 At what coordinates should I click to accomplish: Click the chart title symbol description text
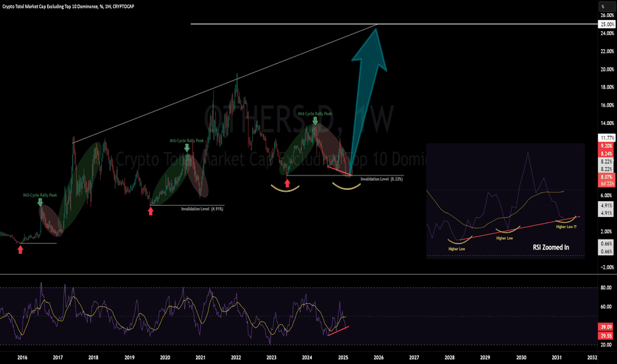[x=68, y=7]
